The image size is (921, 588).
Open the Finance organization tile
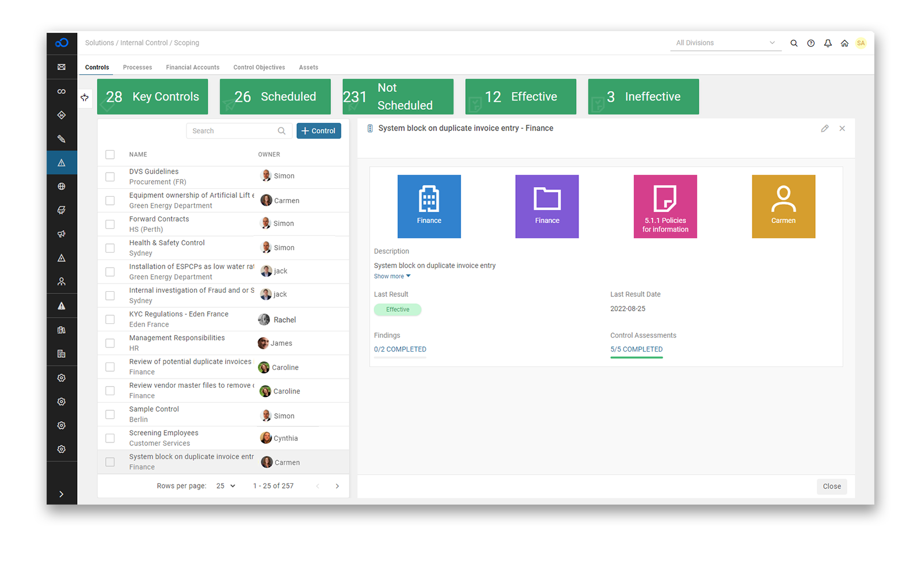point(429,206)
